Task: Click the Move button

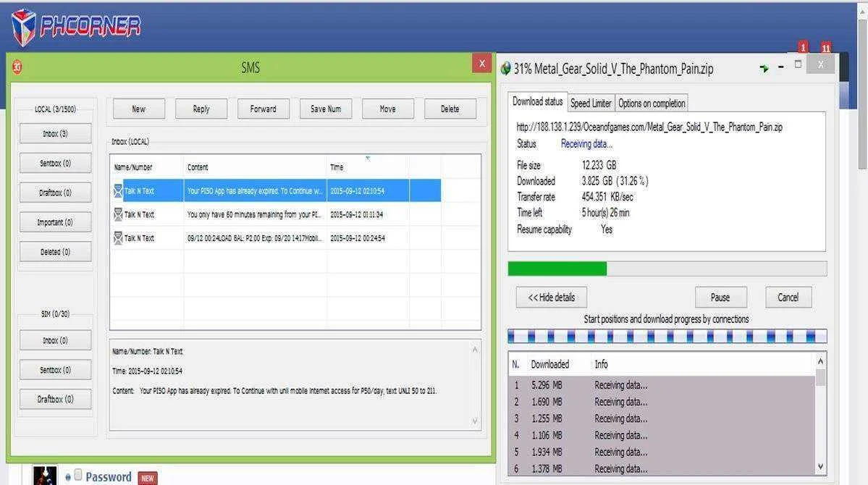Action: click(x=387, y=109)
